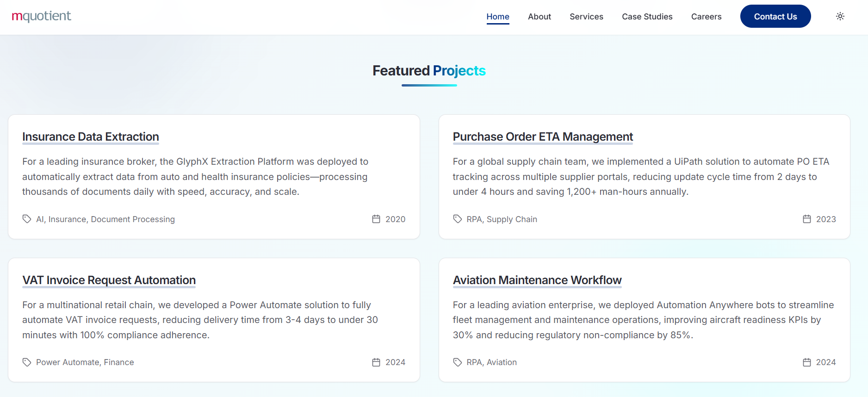Go to the Home nav item
The image size is (868, 397).
[498, 17]
